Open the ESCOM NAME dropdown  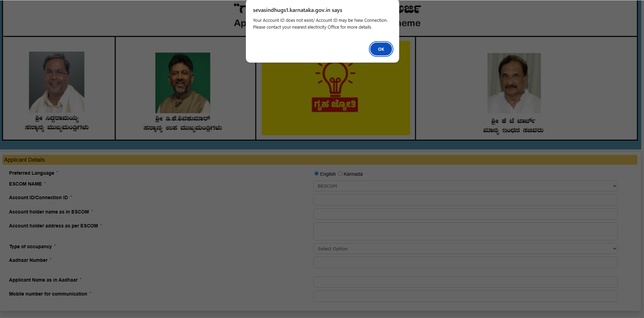[x=465, y=186]
